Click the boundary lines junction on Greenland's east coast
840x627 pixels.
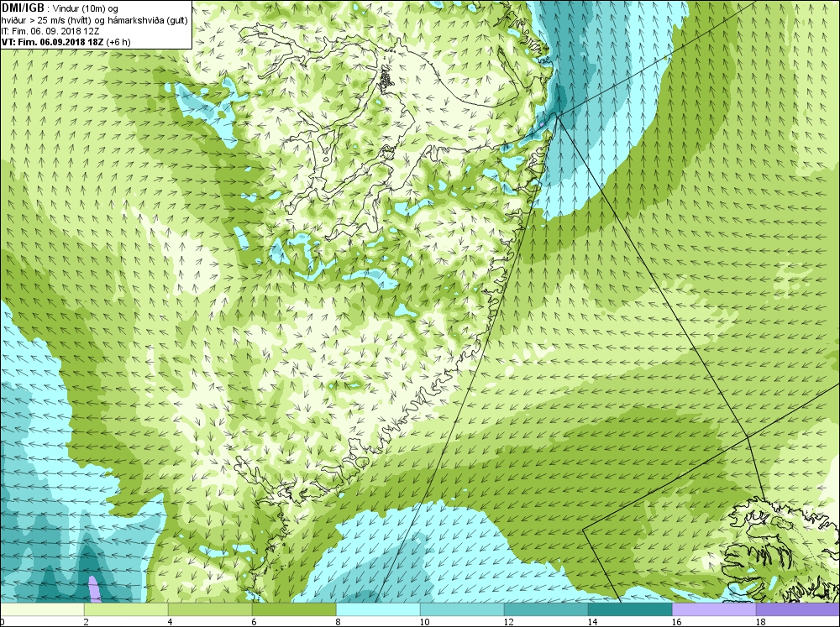(x=557, y=115)
